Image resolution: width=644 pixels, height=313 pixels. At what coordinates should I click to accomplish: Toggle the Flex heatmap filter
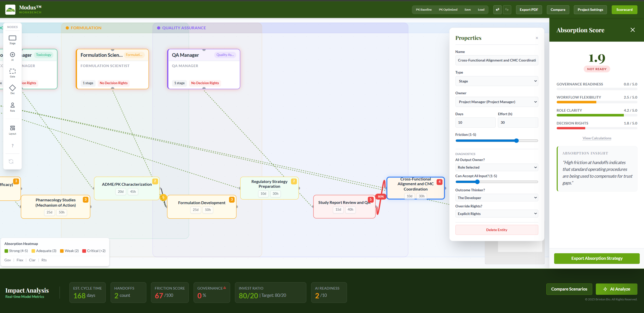pyautogui.click(x=20, y=260)
